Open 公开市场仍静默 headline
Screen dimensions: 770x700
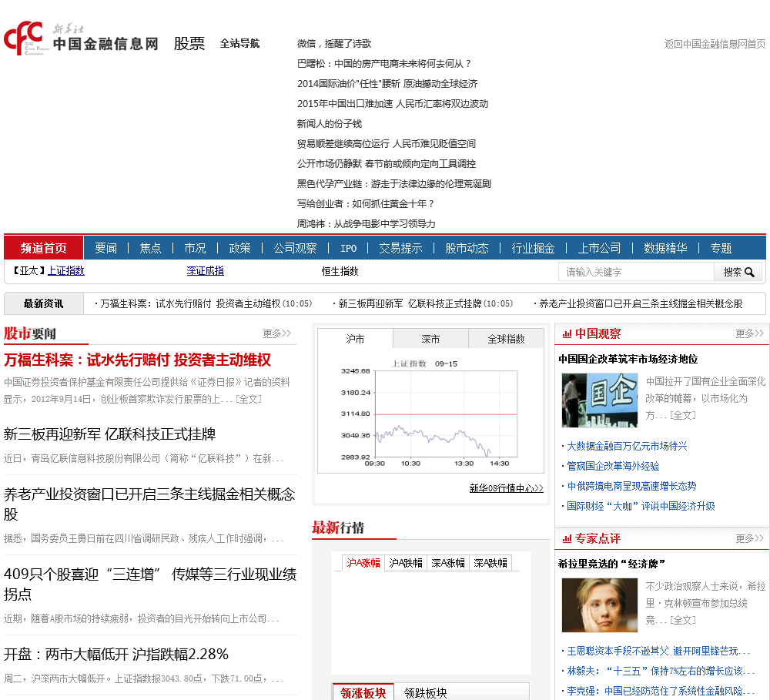pyautogui.click(x=386, y=163)
